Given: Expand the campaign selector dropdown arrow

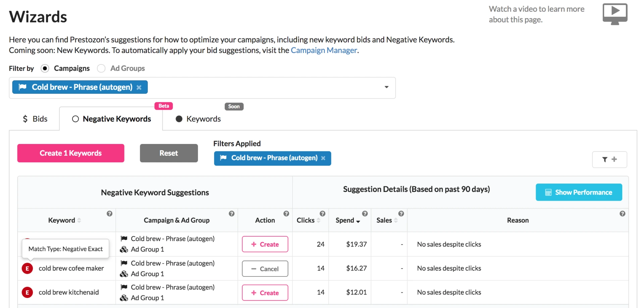Looking at the screenshot, I should [386, 87].
